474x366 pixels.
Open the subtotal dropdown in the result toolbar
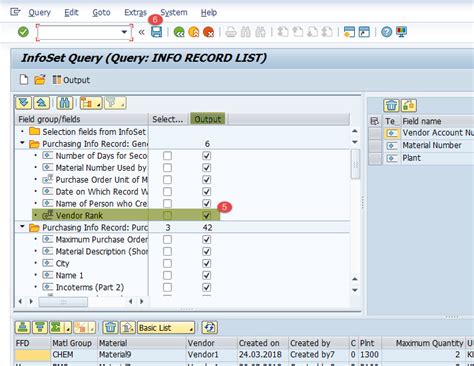84,328
